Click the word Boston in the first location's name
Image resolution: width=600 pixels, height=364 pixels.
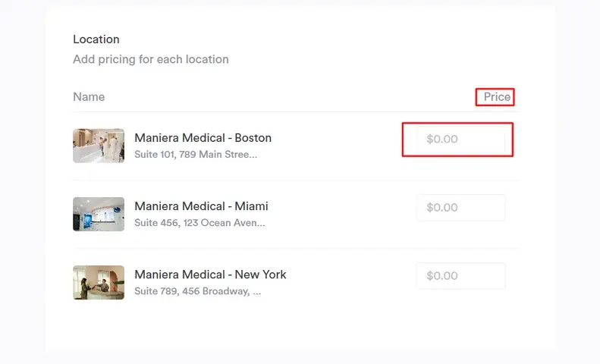[253, 138]
